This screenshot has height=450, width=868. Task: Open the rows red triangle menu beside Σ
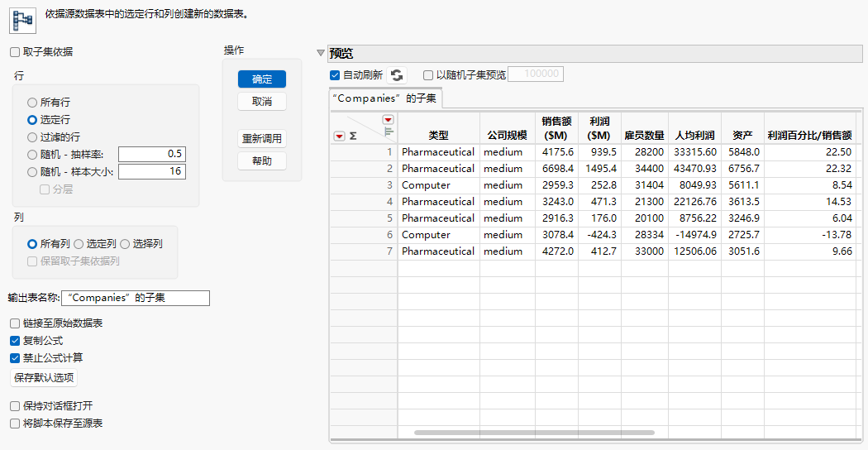pyautogui.click(x=339, y=136)
